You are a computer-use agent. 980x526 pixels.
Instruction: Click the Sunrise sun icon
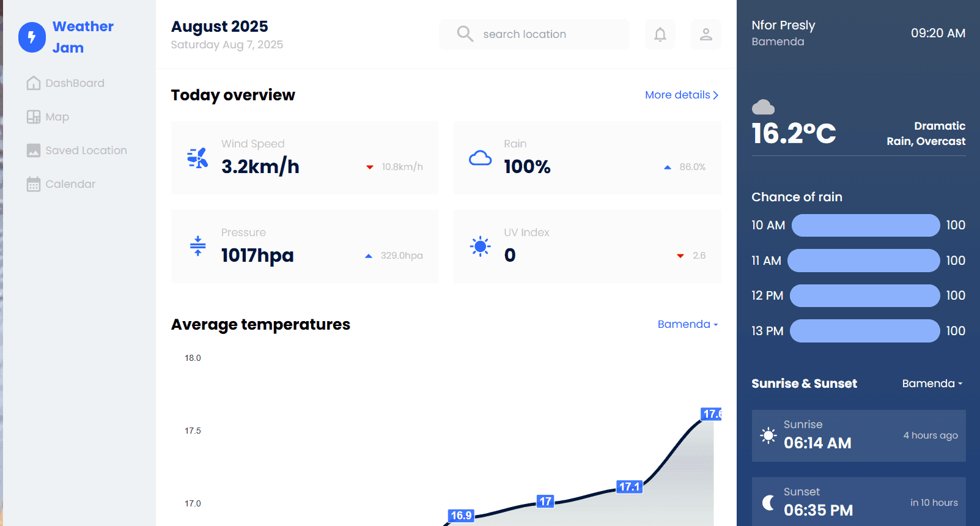pos(768,435)
